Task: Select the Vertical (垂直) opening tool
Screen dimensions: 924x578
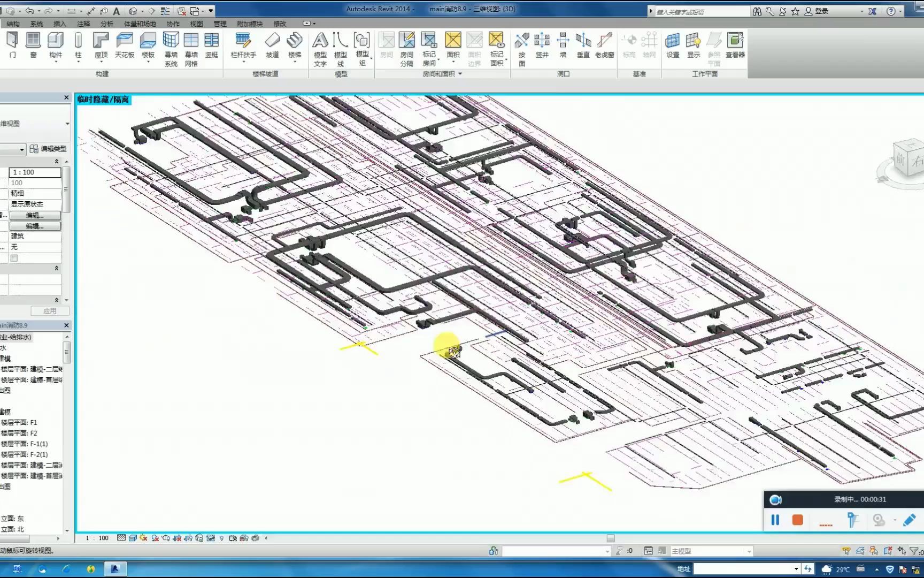Action: click(x=583, y=45)
